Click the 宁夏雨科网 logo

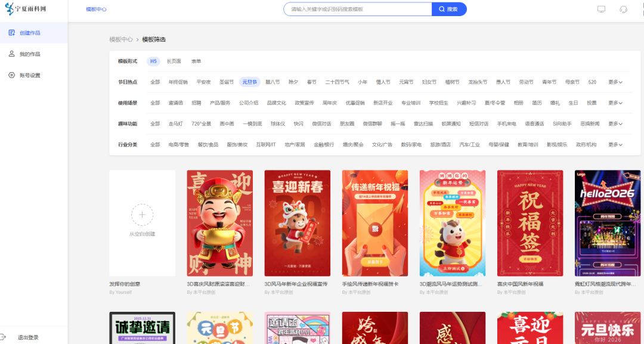pos(27,8)
